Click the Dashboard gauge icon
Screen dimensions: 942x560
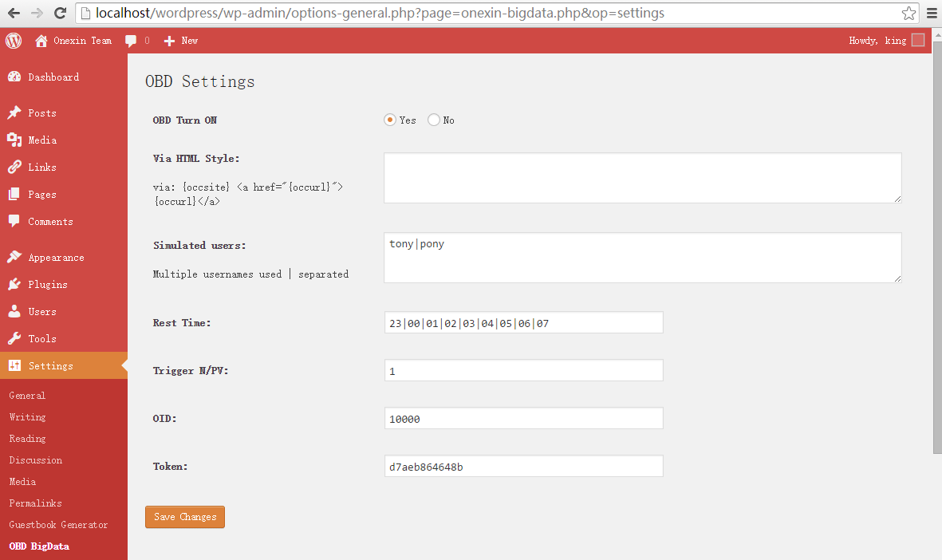coord(14,77)
